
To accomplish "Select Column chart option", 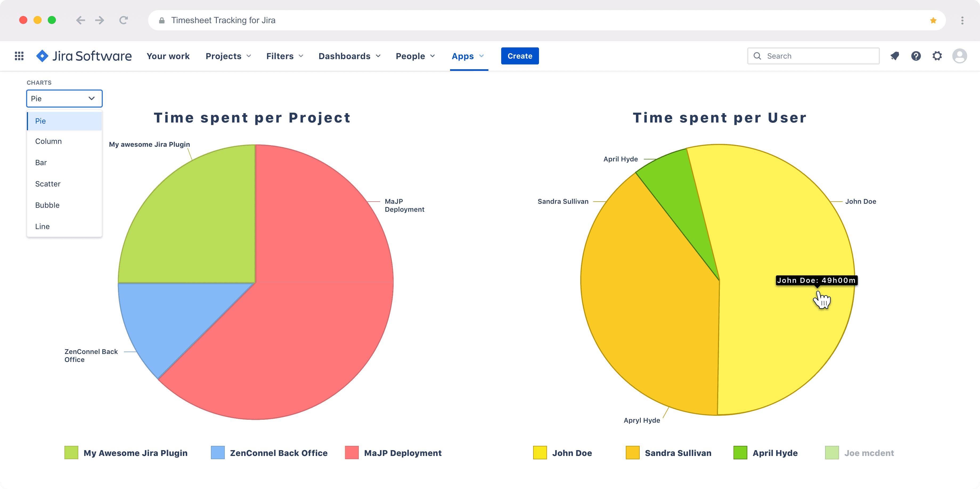I will [64, 141].
